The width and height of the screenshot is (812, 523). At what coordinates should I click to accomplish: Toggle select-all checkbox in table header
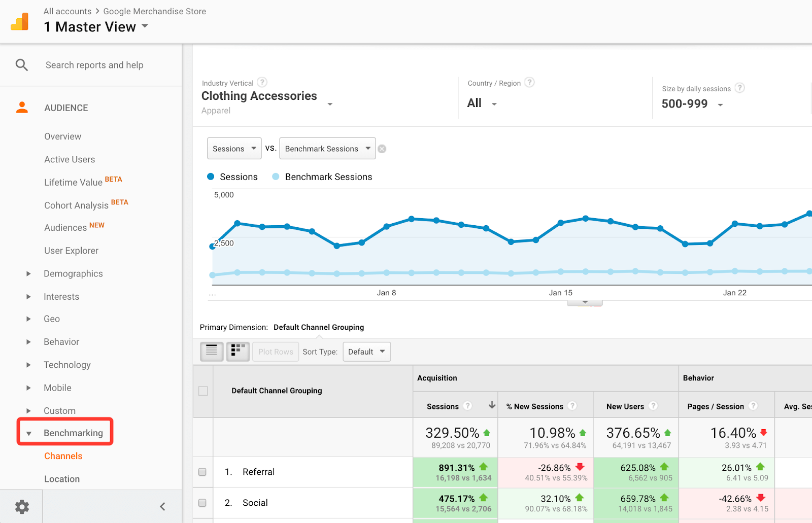point(203,391)
